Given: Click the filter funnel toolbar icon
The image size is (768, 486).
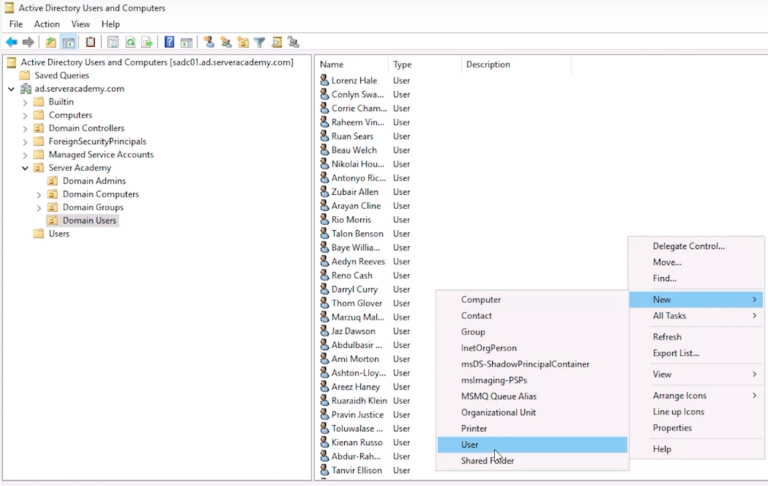Looking at the screenshot, I should pos(259,42).
